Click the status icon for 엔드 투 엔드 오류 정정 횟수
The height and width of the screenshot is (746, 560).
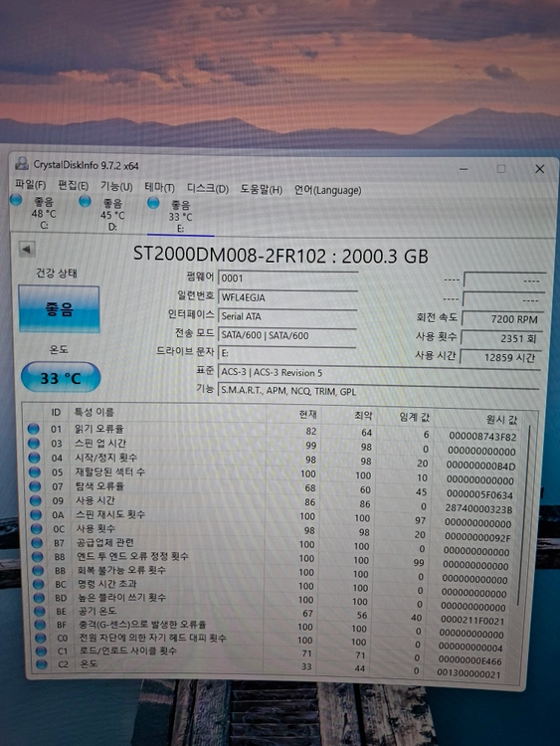click(38, 556)
